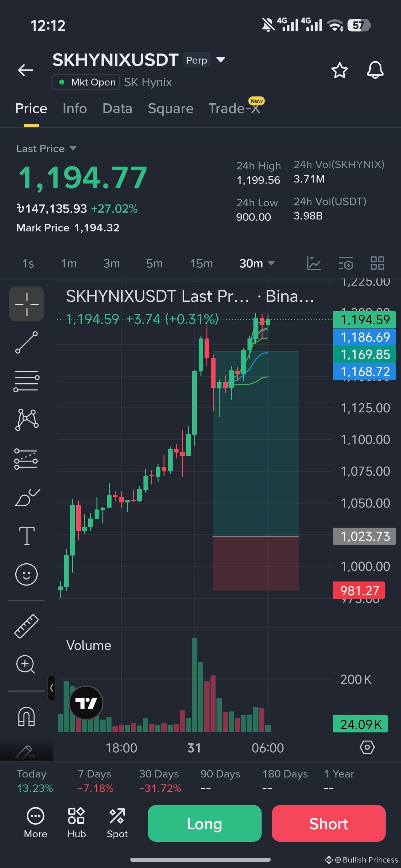Viewport: 401px width, 868px height.
Task: Select the 1s chart interval
Action: pyautogui.click(x=28, y=263)
